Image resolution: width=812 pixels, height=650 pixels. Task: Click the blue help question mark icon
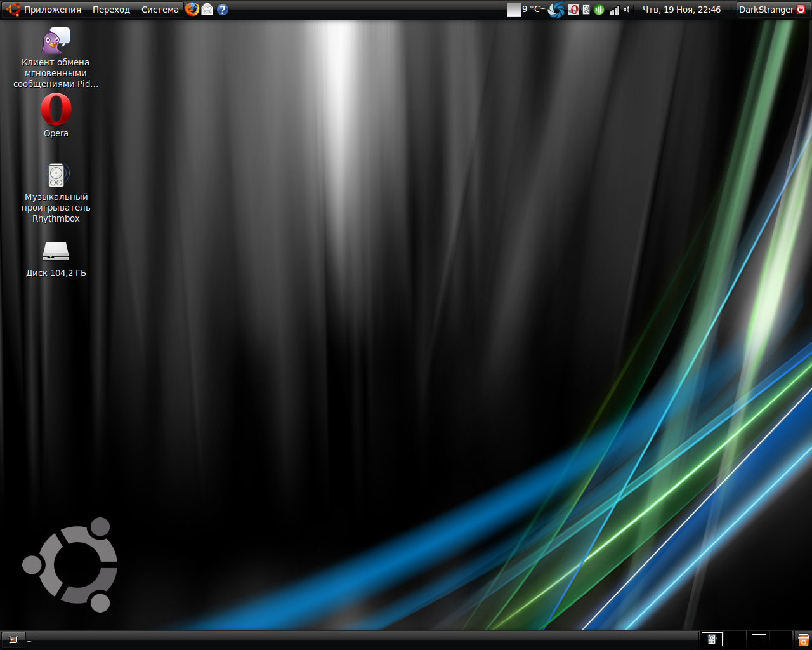click(223, 10)
